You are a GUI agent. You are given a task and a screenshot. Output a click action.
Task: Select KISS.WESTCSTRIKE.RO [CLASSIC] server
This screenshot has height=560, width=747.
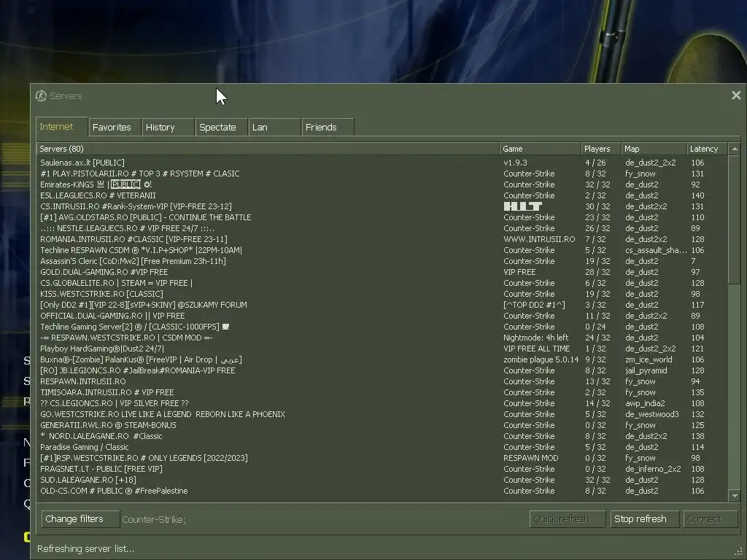(382, 294)
